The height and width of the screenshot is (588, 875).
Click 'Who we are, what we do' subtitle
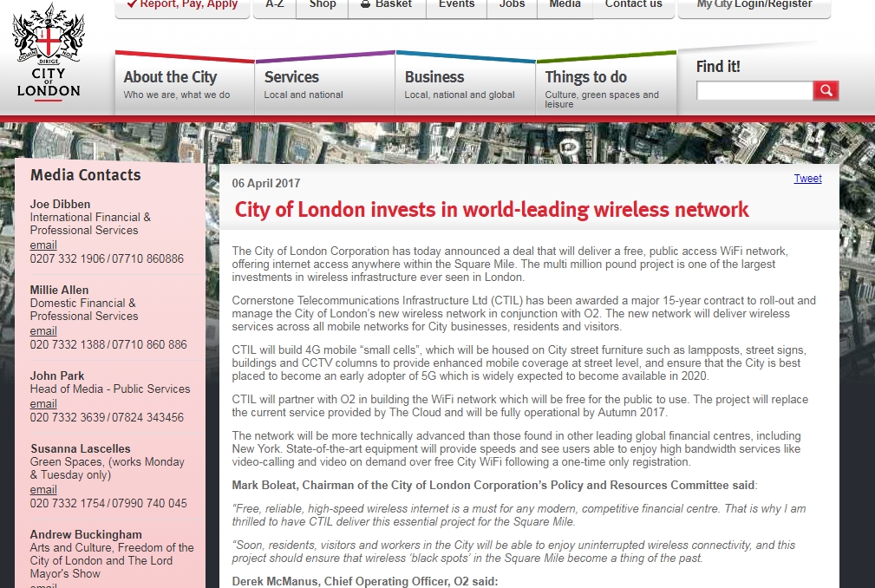pos(177,95)
